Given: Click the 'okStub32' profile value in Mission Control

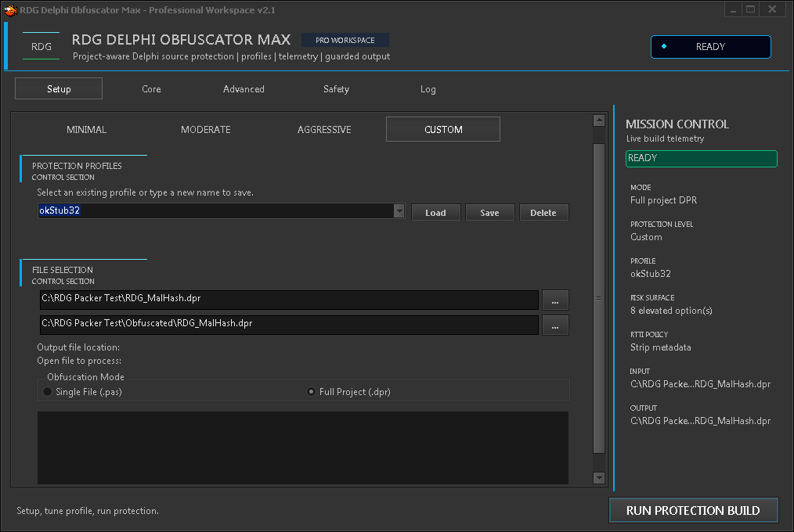Looking at the screenshot, I should (x=650, y=274).
